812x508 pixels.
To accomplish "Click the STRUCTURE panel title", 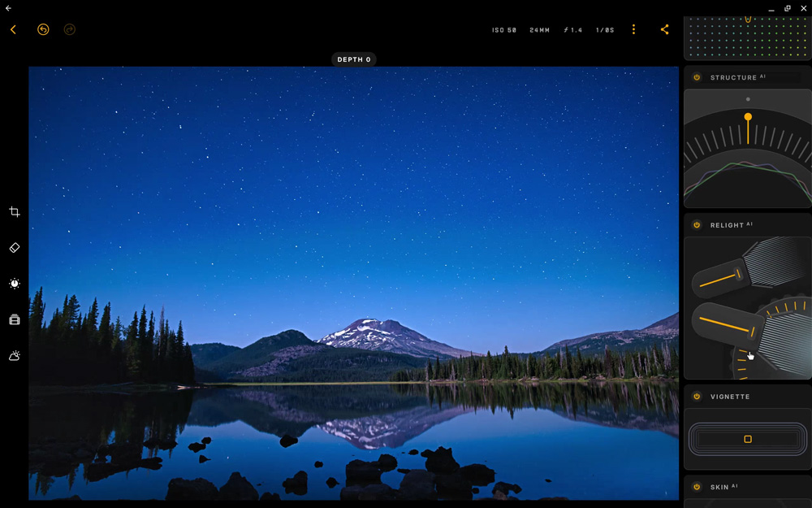I will pos(733,78).
